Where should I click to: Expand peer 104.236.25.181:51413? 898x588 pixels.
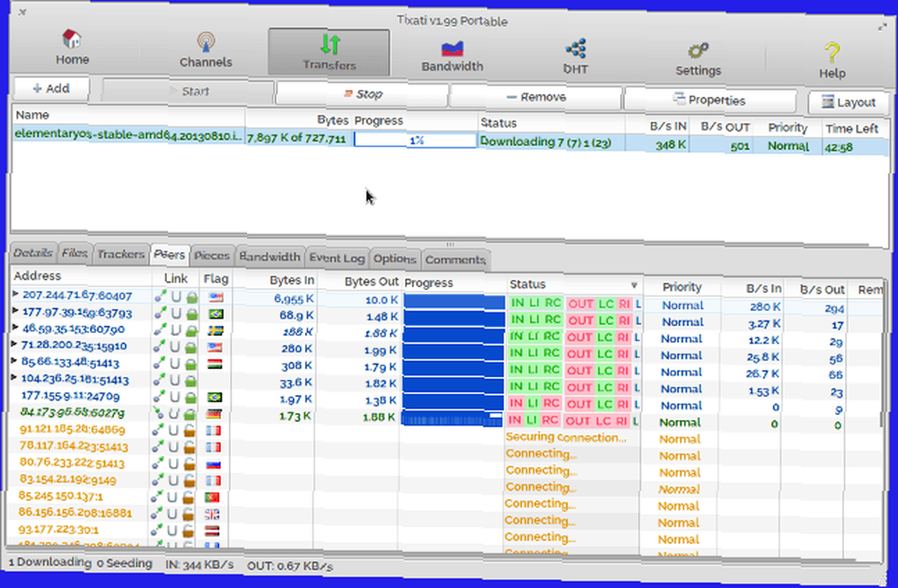click(14, 377)
